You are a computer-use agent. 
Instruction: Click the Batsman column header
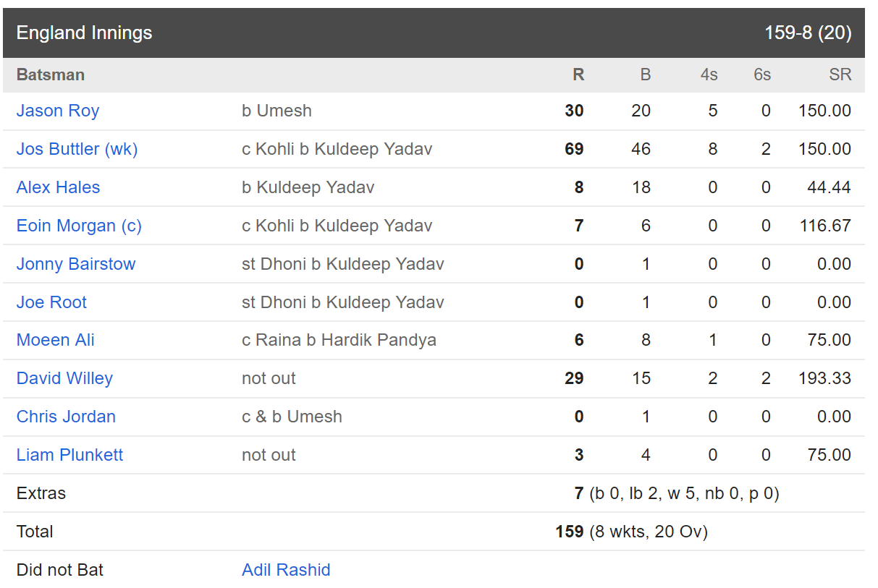tap(50, 74)
